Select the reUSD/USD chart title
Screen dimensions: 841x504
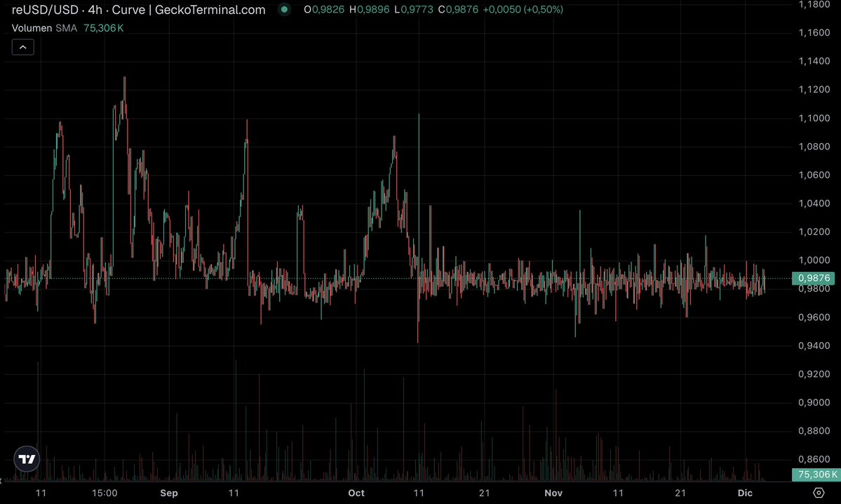point(138,10)
